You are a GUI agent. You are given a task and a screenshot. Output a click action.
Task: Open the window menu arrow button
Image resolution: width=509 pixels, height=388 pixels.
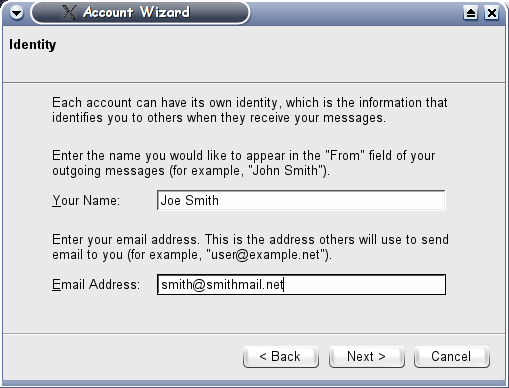click(16, 13)
